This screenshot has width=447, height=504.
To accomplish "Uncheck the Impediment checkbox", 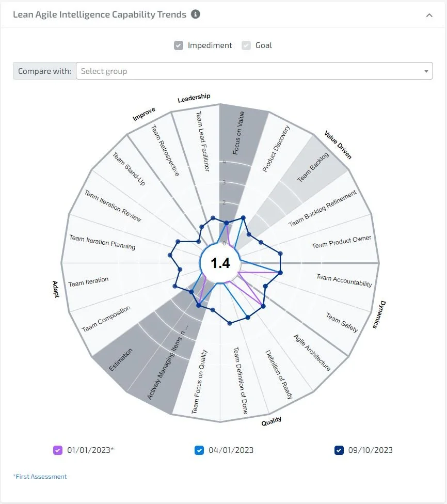I will click(x=178, y=45).
